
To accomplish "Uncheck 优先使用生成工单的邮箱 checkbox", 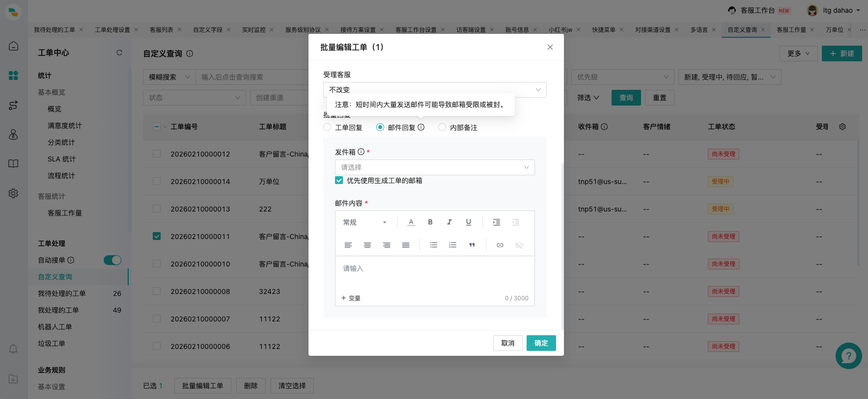I will click(x=339, y=180).
